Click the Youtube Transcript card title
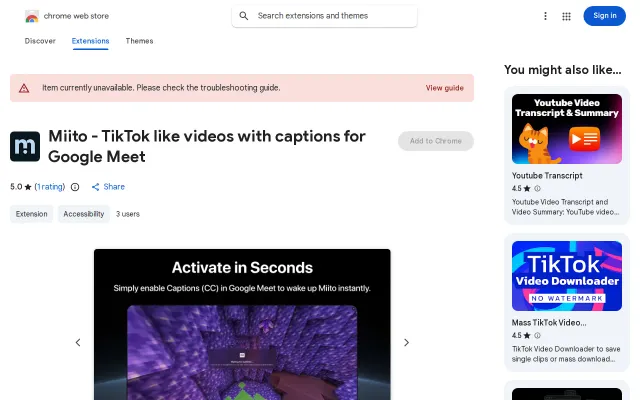This screenshot has width=640, height=400. point(547,176)
